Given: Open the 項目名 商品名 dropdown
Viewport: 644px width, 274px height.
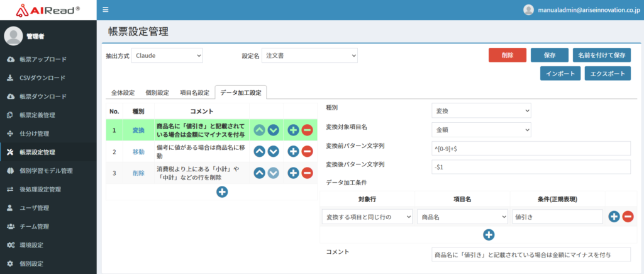Looking at the screenshot, I should point(462,217).
